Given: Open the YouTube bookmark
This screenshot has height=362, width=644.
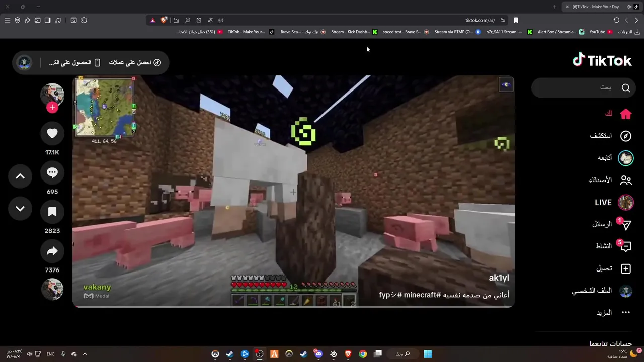Looking at the screenshot, I should pos(601,32).
